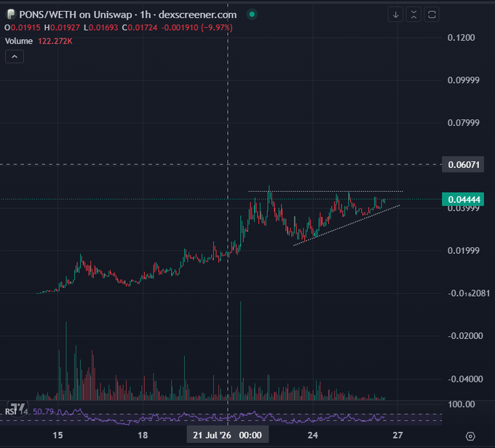Image resolution: width=495 pixels, height=448 pixels.
Task: Click the crosshair price label 0.06071
Action: 463,164
